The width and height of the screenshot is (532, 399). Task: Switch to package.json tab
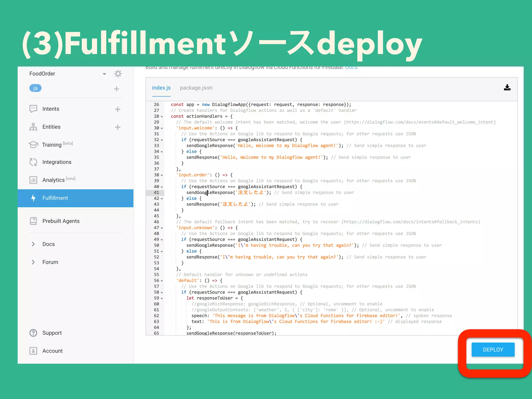tap(196, 88)
